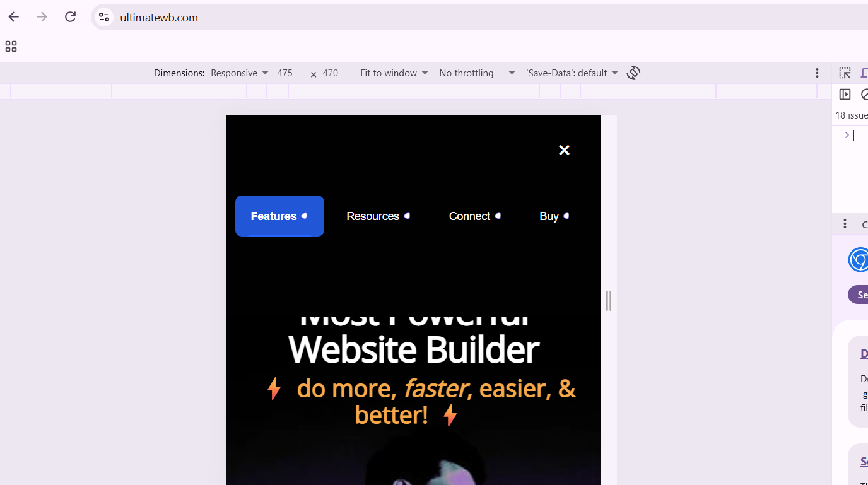Click the arrow icon beside Resources
The height and width of the screenshot is (485, 868).
click(x=407, y=216)
